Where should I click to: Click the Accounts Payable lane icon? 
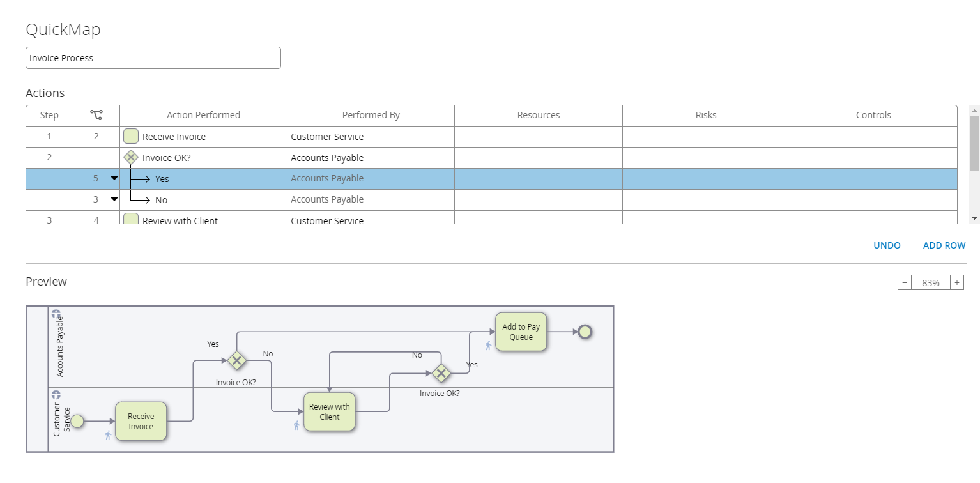[x=56, y=314]
